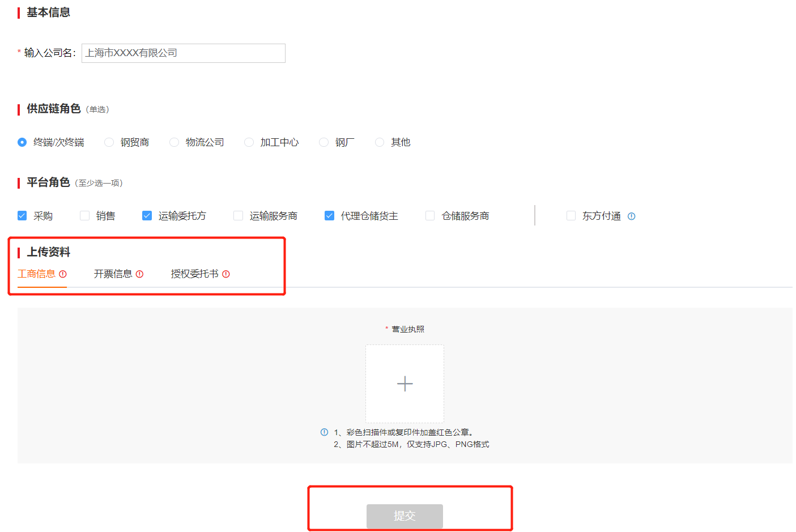Check the 运输服务商 checkbox
The image size is (796, 532).
[x=239, y=216]
